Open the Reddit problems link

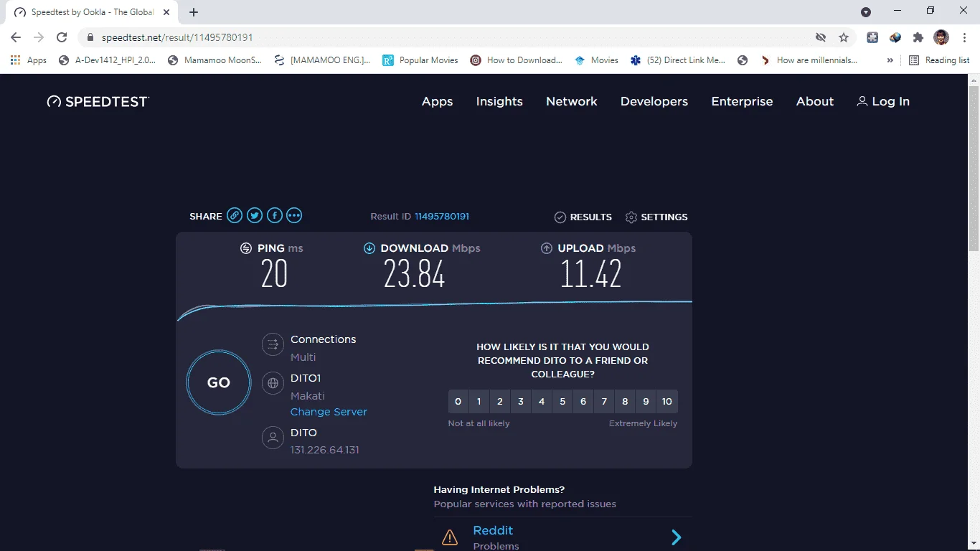point(493,530)
